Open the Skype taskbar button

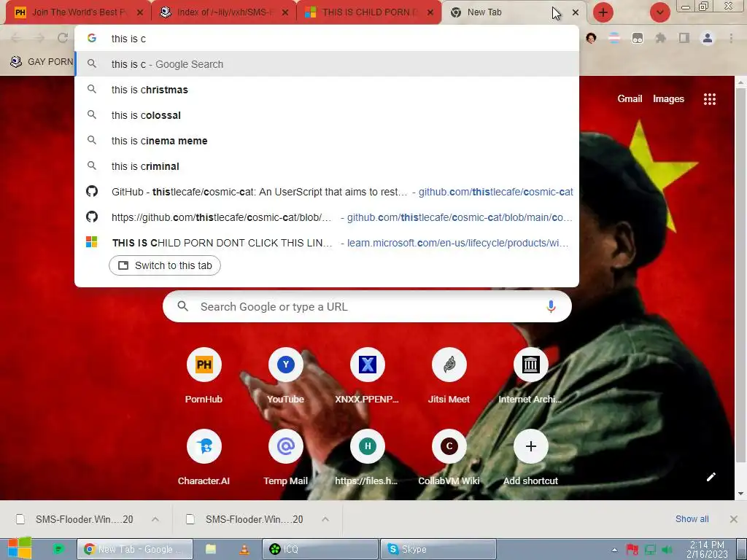438,550
